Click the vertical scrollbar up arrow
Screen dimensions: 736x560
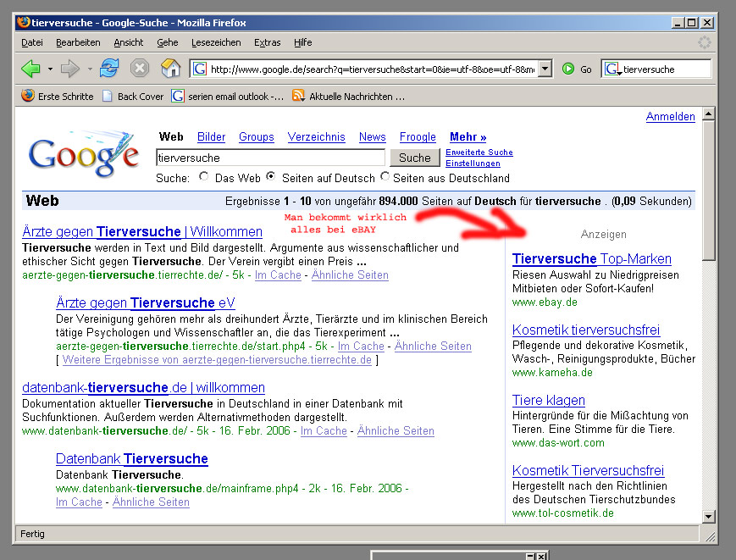709,114
